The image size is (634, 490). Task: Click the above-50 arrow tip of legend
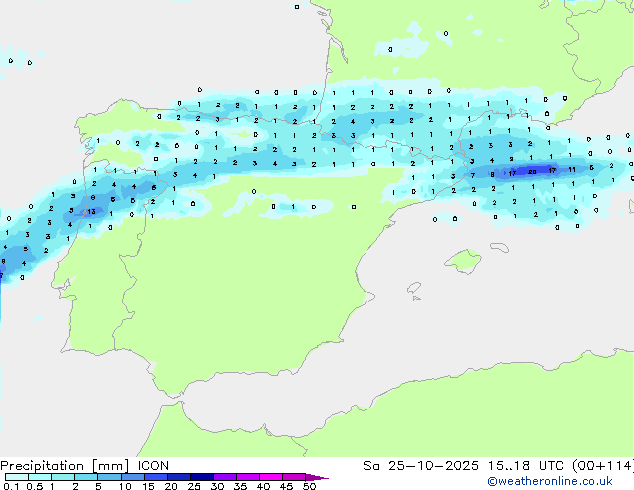point(317,477)
